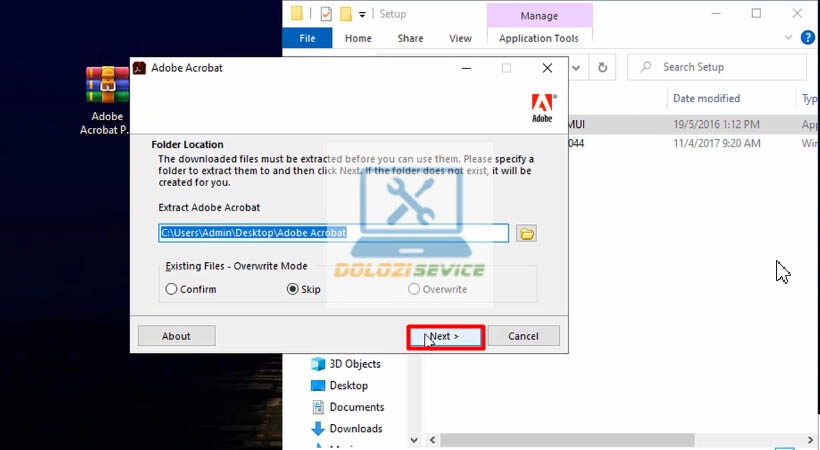Click the search magnifier in Search Setup box
This screenshot has width=820, height=450.
click(646, 67)
